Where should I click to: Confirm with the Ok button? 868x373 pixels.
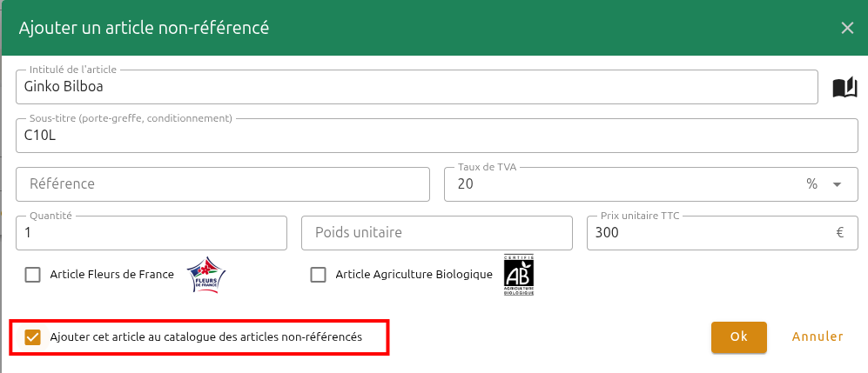(739, 337)
